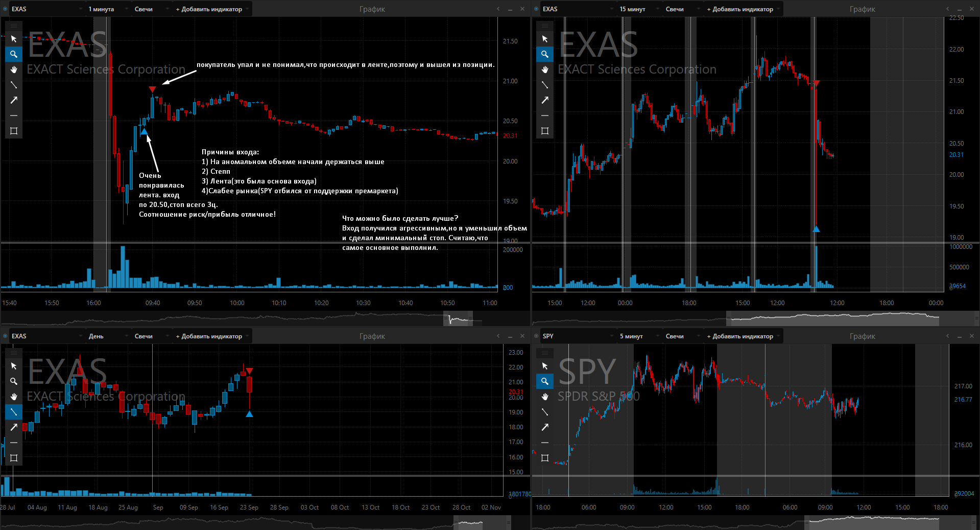
Task: Click the 'График' title of daily chart panel
Action: click(372, 336)
